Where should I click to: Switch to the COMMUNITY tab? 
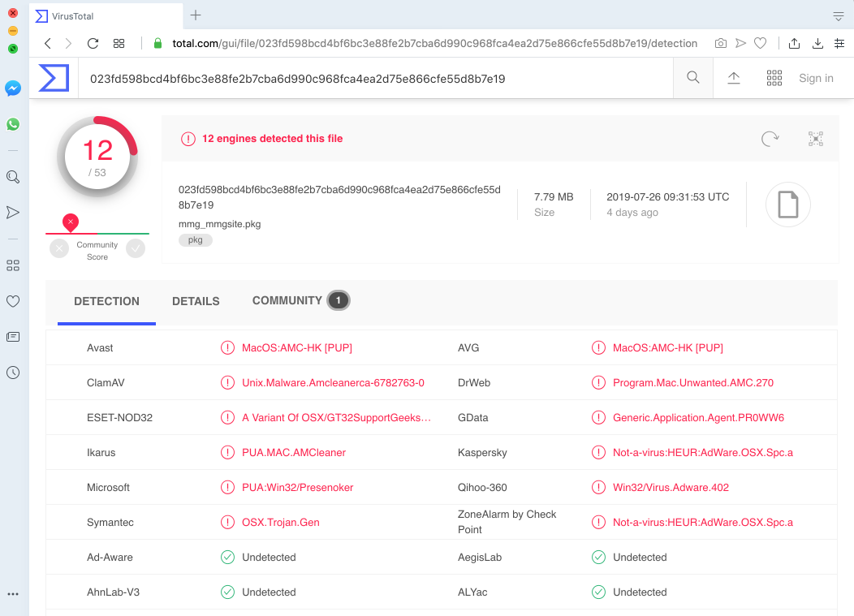[300, 300]
